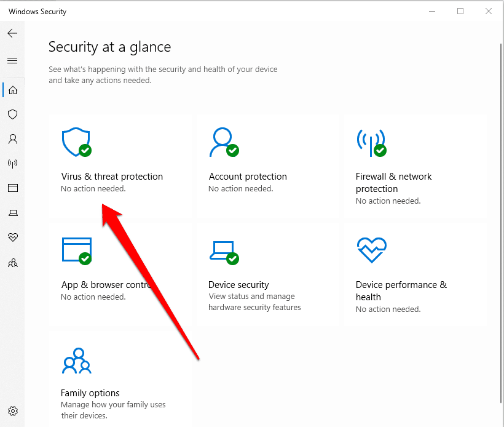Select the Home sidebar icon
This screenshot has height=427, width=504.
[x=12, y=90]
